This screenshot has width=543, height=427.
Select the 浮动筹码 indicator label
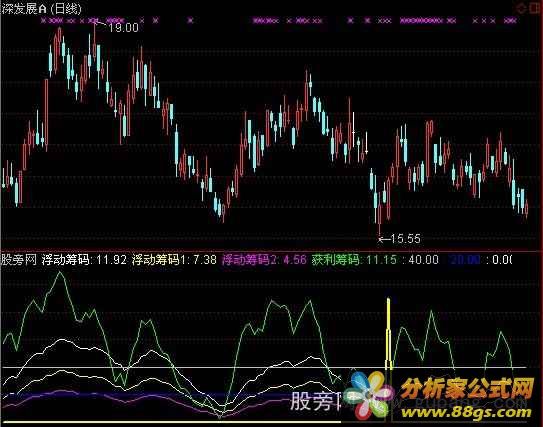click(66, 260)
